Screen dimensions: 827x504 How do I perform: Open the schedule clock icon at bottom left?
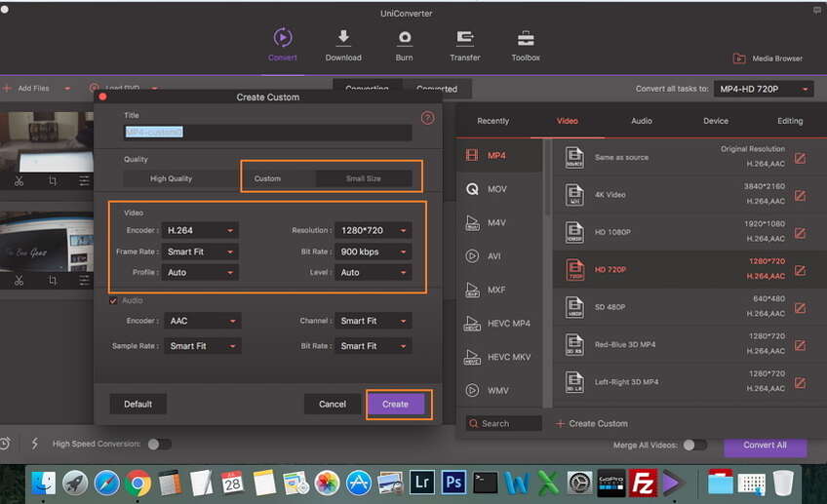click(5, 444)
